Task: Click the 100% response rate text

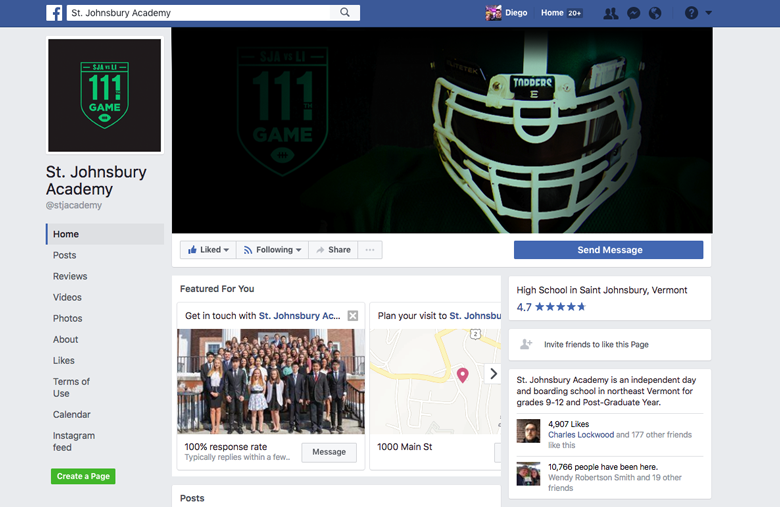Action: (x=226, y=447)
